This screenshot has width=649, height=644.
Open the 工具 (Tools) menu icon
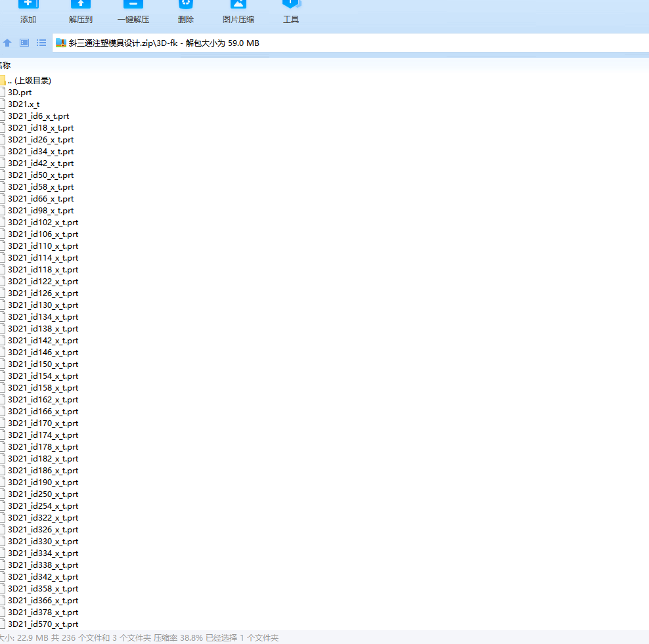[x=291, y=4]
